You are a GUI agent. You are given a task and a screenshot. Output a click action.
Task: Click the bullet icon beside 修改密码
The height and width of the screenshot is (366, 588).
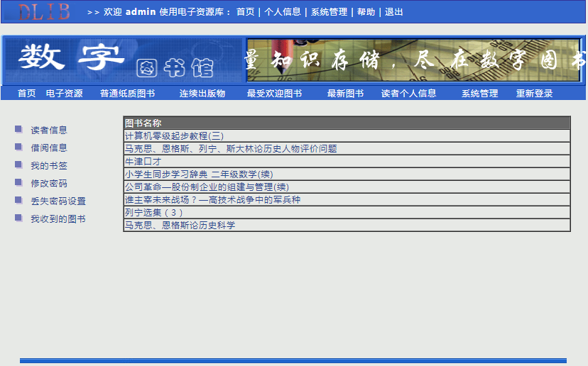(x=18, y=182)
